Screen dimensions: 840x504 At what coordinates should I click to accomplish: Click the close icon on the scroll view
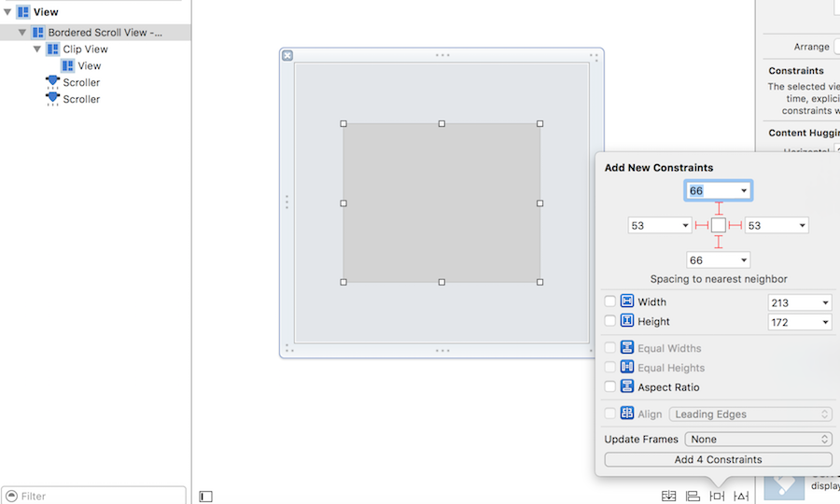287,56
